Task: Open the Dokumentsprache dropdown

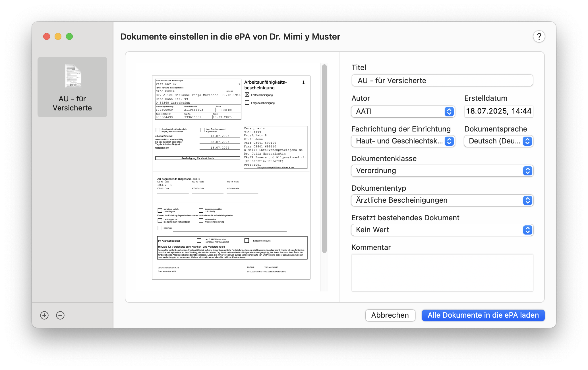Action: [x=498, y=141]
